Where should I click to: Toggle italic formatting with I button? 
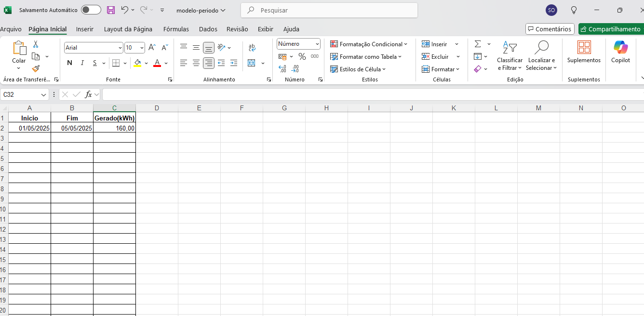pyautogui.click(x=82, y=63)
